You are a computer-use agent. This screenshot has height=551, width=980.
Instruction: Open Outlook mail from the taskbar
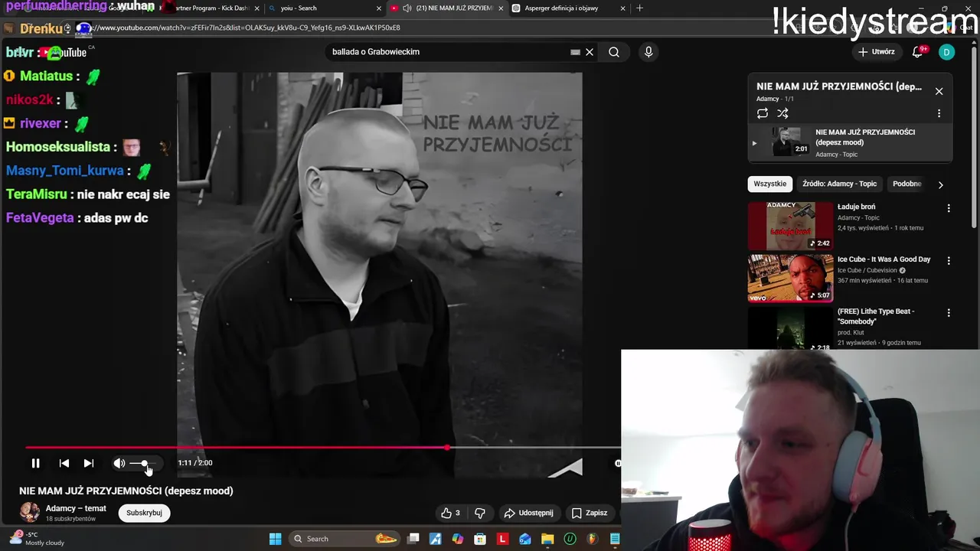point(525,539)
